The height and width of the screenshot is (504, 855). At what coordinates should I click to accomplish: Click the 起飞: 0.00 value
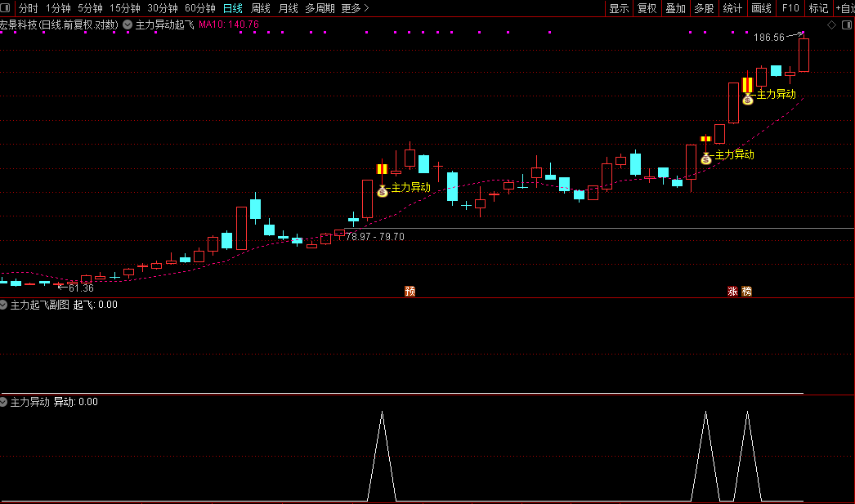click(96, 305)
